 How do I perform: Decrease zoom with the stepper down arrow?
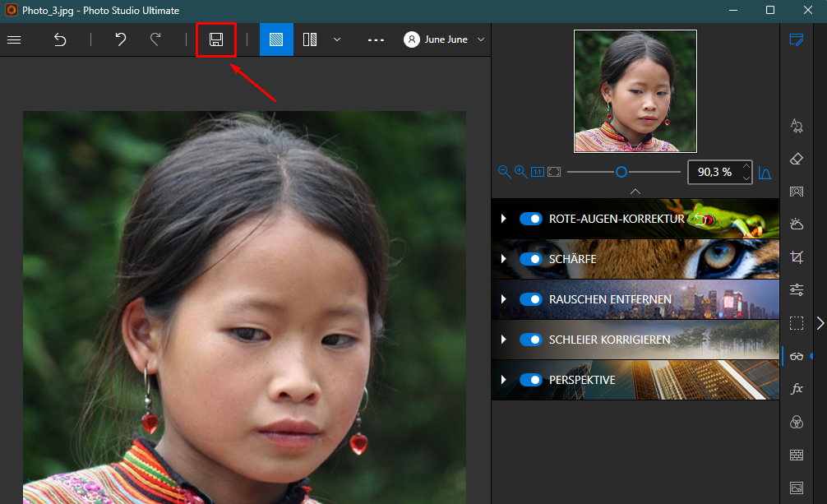click(x=746, y=178)
